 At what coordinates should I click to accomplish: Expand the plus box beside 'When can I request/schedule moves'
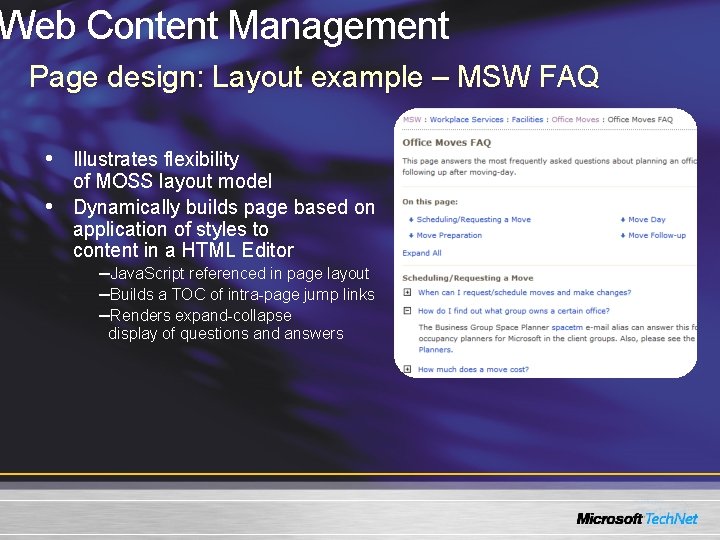[407, 292]
